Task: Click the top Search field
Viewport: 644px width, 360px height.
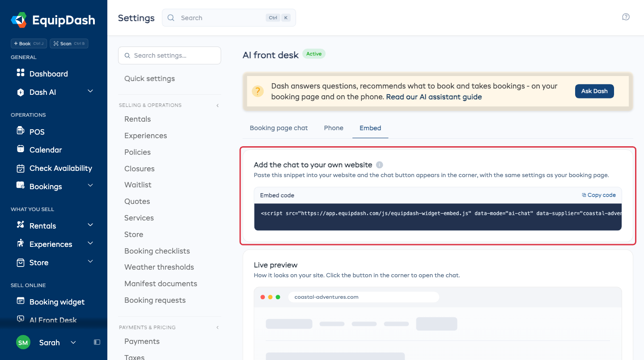Action: 229,18
